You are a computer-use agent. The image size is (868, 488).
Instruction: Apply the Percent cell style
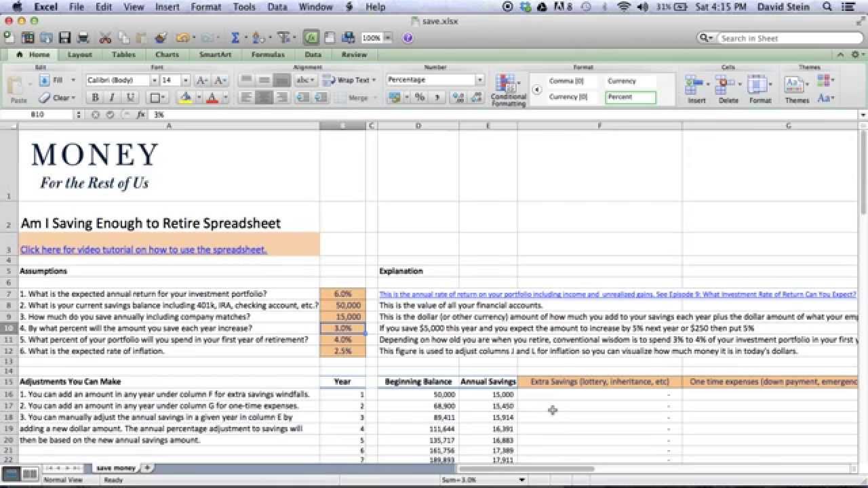(631, 97)
